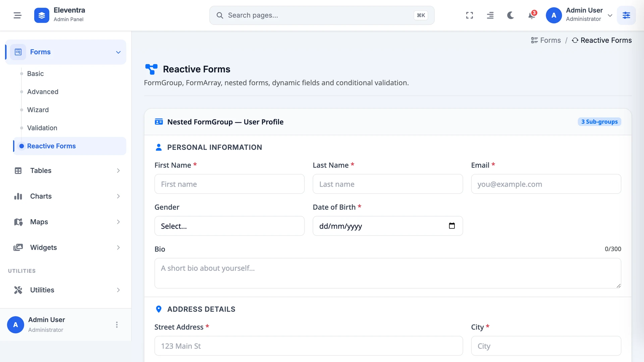Click the Utilities tools icon

coord(18,290)
